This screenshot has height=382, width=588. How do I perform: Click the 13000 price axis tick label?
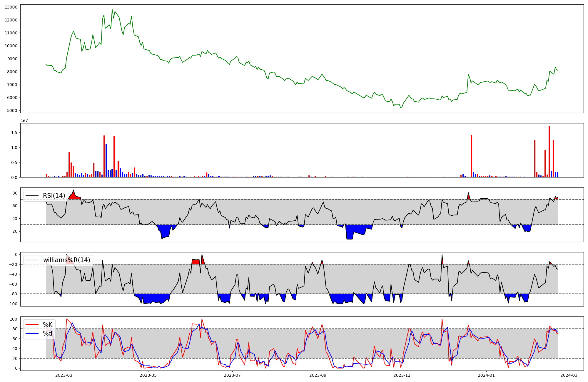click(x=11, y=7)
